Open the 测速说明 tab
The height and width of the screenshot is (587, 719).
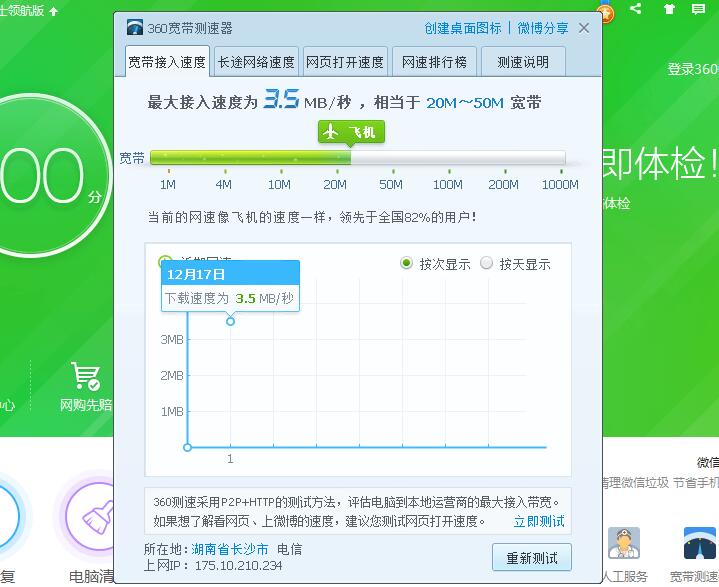(523, 61)
